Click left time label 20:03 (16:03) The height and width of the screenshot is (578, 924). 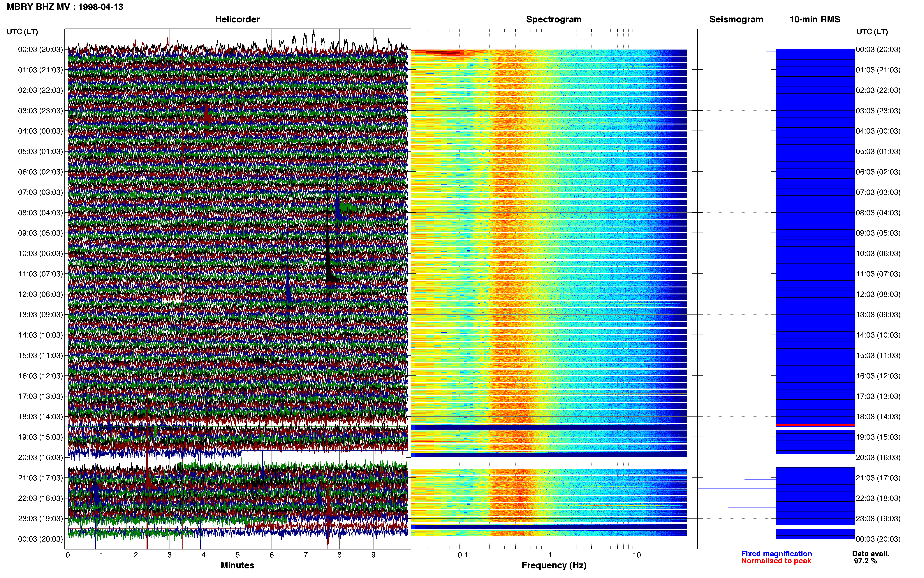tap(41, 457)
